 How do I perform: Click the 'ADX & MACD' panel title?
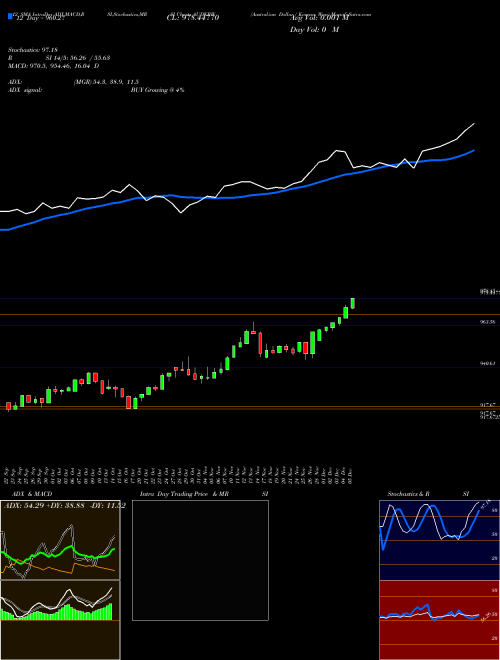[32, 494]
